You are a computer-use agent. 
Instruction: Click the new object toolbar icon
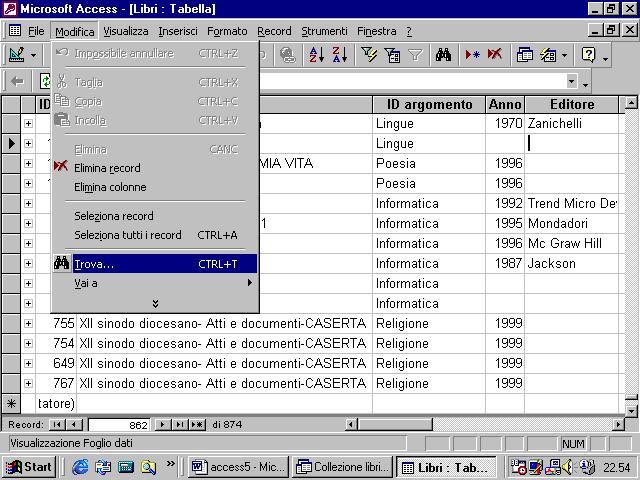(548, 55)
